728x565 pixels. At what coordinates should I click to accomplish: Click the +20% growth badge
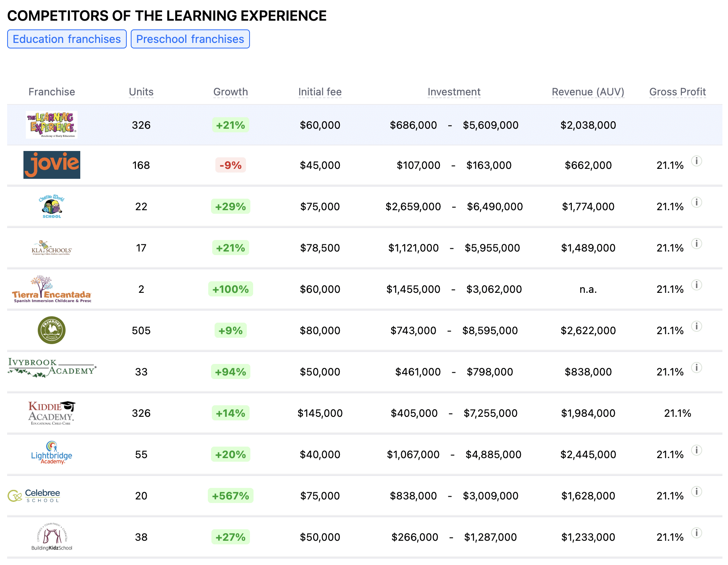pos(230,454)
